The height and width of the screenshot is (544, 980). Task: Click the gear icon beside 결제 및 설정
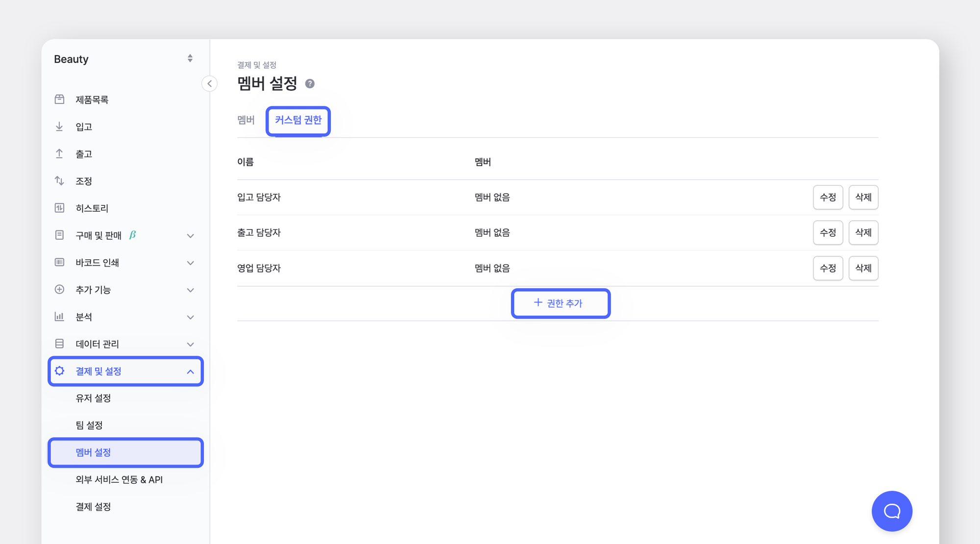(59, 371)
